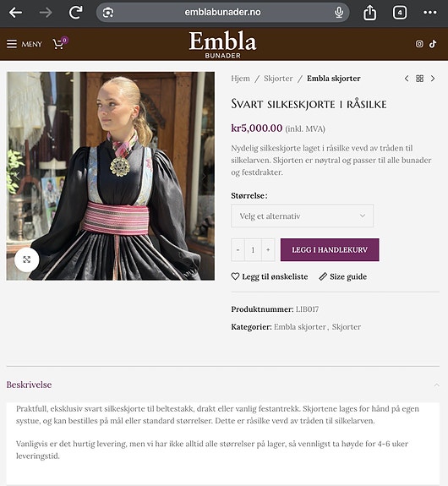The image size is (448, 486).
Task: Click Legg til ønskeliste wishlist link
Action: click(x=270, y=276)
